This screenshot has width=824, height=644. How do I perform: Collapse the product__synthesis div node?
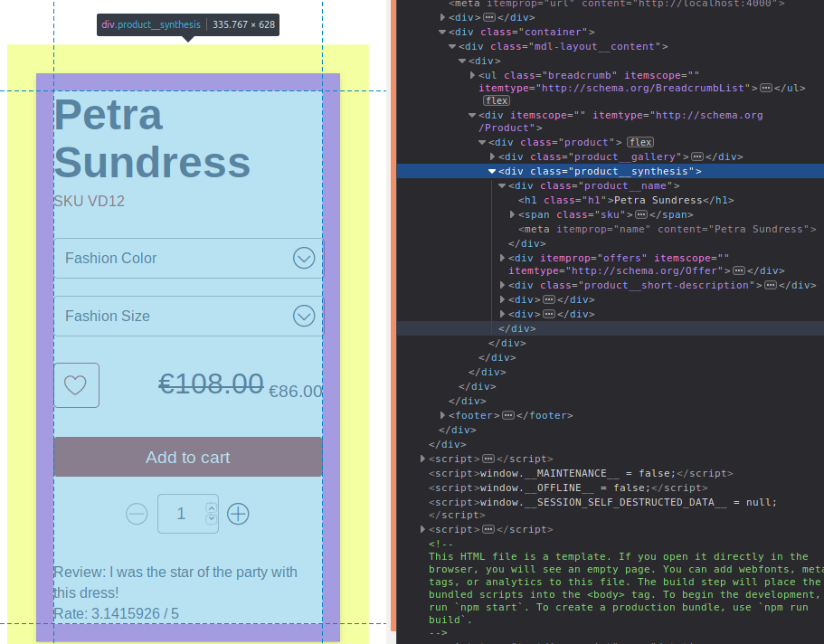click(x=492, y=171)
